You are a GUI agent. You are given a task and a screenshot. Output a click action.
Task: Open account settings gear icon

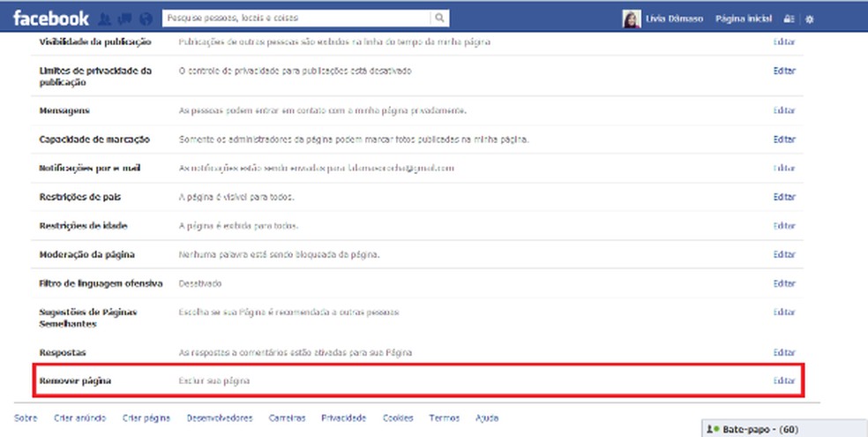[x=809, y=19]
